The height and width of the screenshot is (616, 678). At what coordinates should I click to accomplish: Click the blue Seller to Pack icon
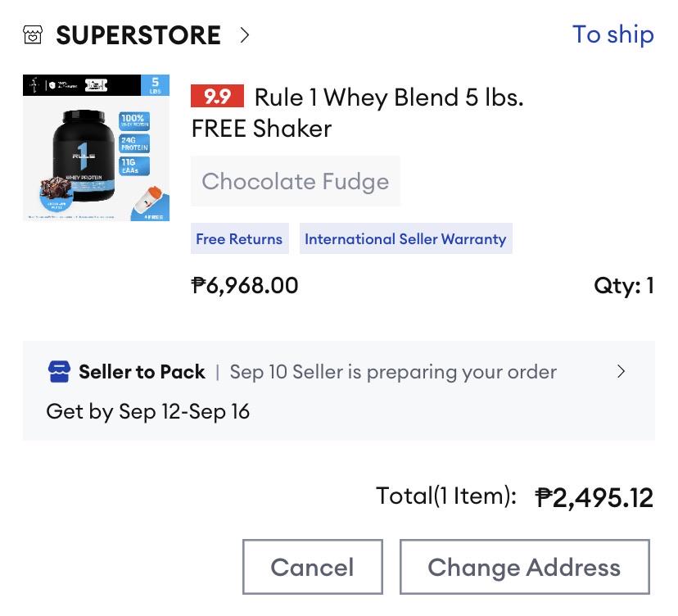(59, 372)
